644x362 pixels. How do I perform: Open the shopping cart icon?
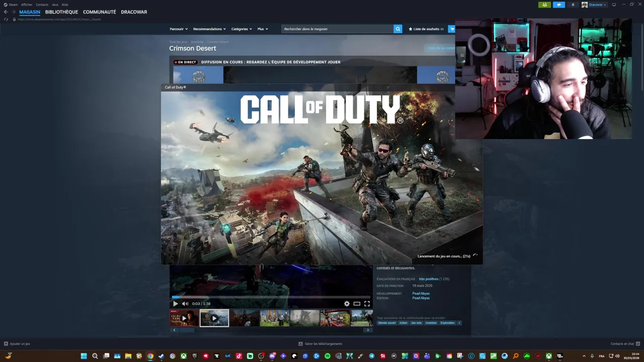click(x=452, y=29)
